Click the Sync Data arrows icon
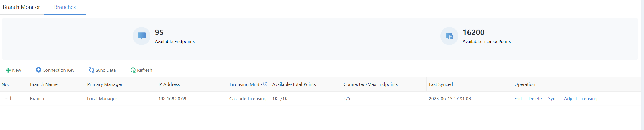 pyautogui.click(x=91, y=70)
